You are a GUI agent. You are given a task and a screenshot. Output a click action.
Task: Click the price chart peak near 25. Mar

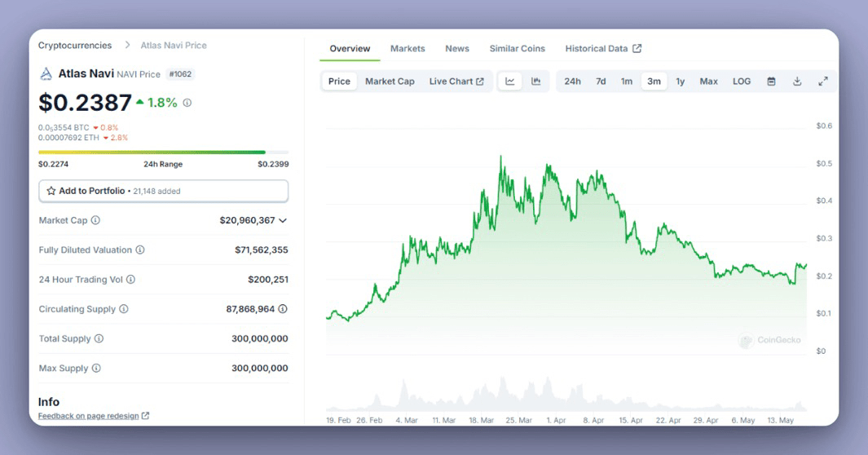coord(501,157)
